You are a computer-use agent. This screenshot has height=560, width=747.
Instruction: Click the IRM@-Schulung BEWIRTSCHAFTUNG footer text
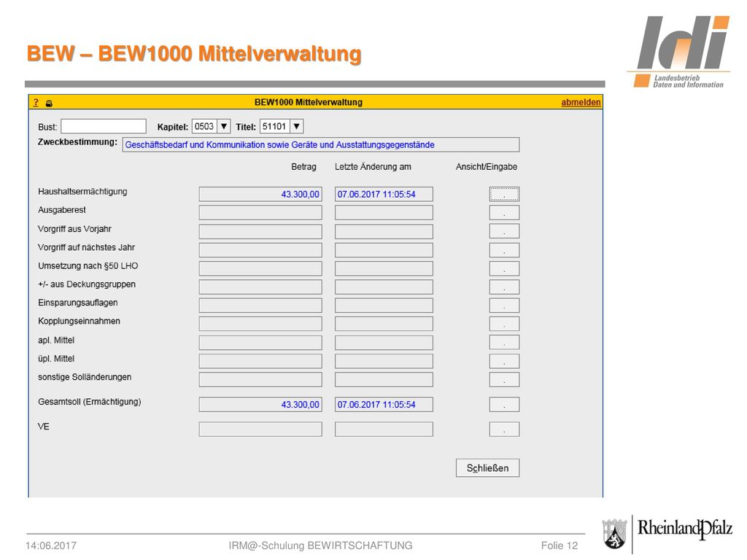(321, 545)
